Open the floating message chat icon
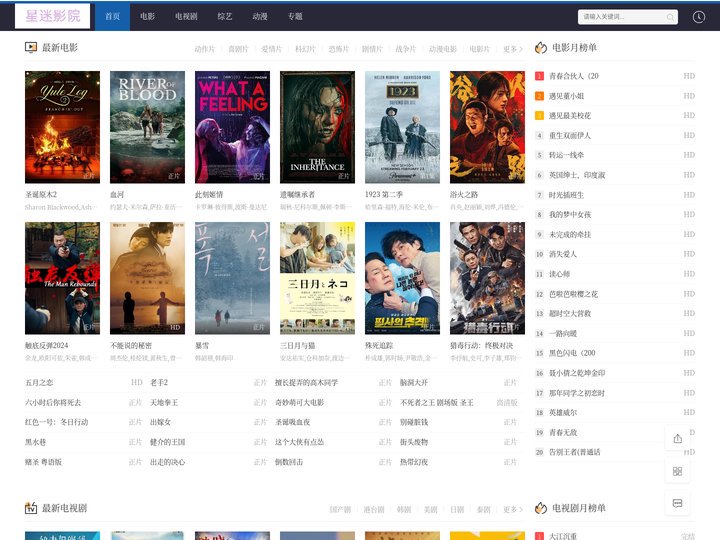The height and width of the screenshot is (540, 720). [x=677, y=503]
